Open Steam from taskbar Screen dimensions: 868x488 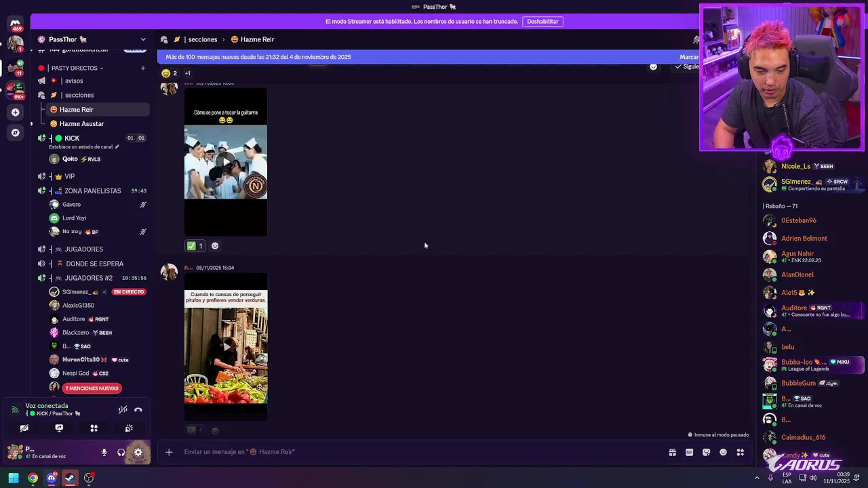(70, 478)
